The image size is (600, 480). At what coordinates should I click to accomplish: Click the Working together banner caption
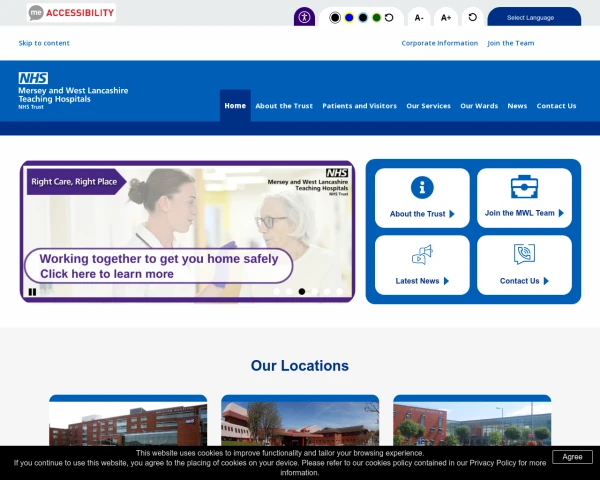coord(158,266)
